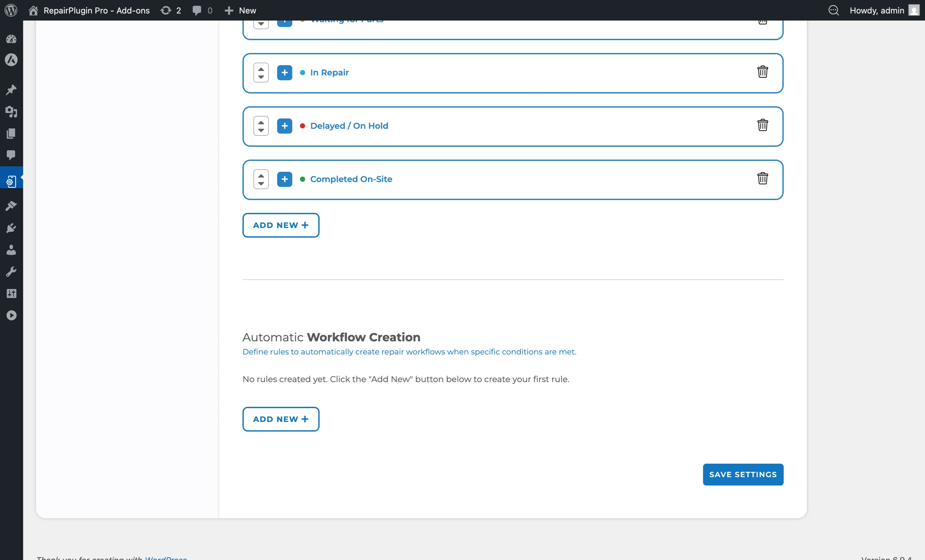
Task: Click green color dot of Completed On-Site
Action: click(302, 179)
